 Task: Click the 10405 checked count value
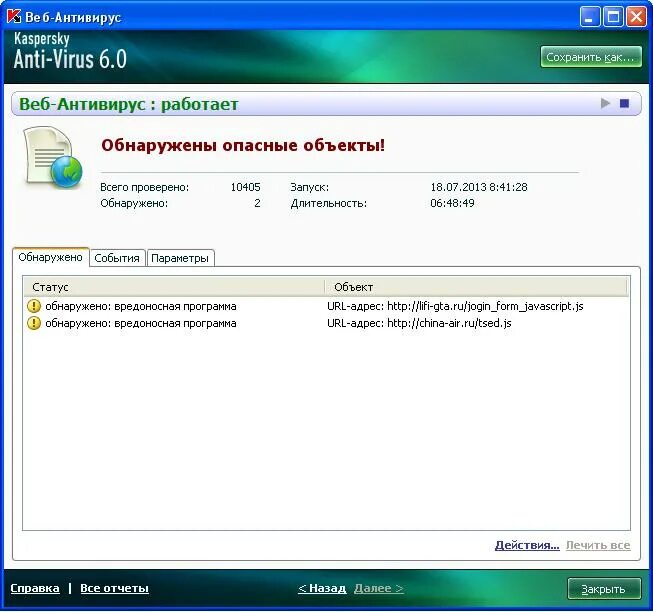tap(245, 187)
